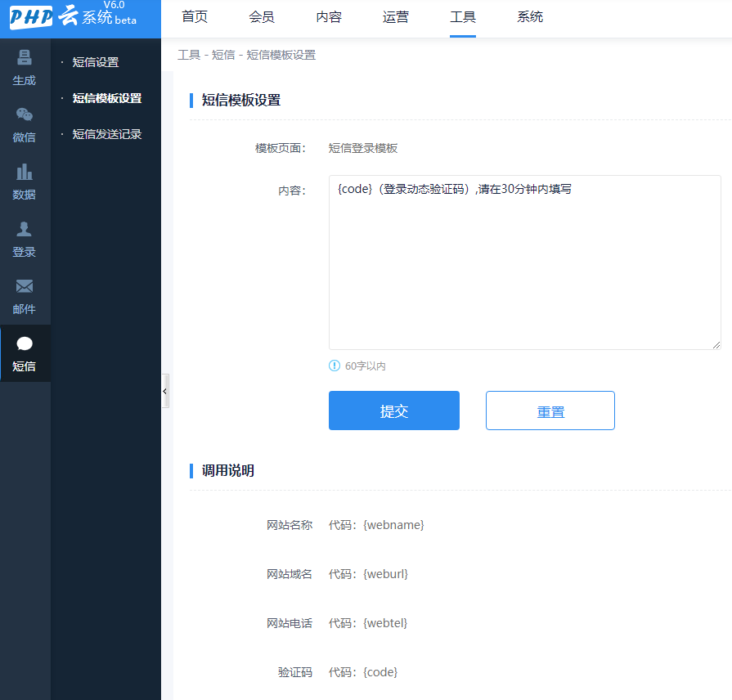Click the 提交 submit button
Screen dimensions: 732x700
393,411
